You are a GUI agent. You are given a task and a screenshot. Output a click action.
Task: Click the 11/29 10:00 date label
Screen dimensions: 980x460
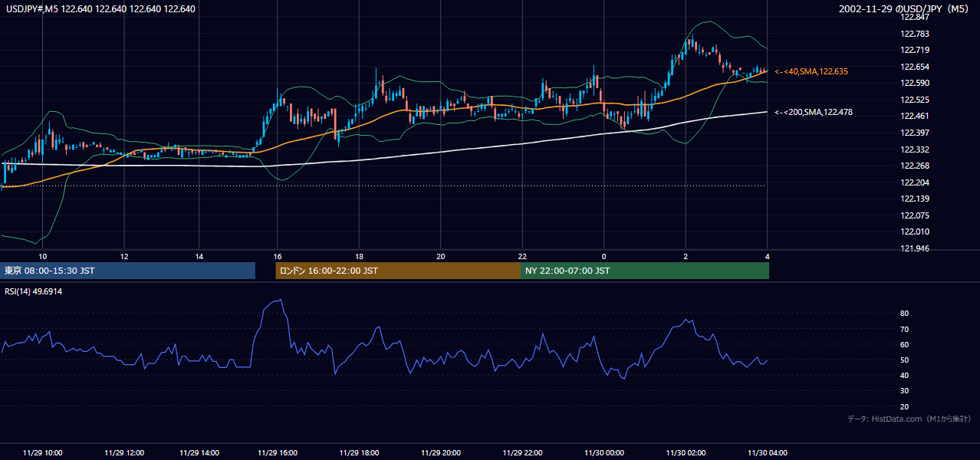pyautogui.click(x=43, y=453)
